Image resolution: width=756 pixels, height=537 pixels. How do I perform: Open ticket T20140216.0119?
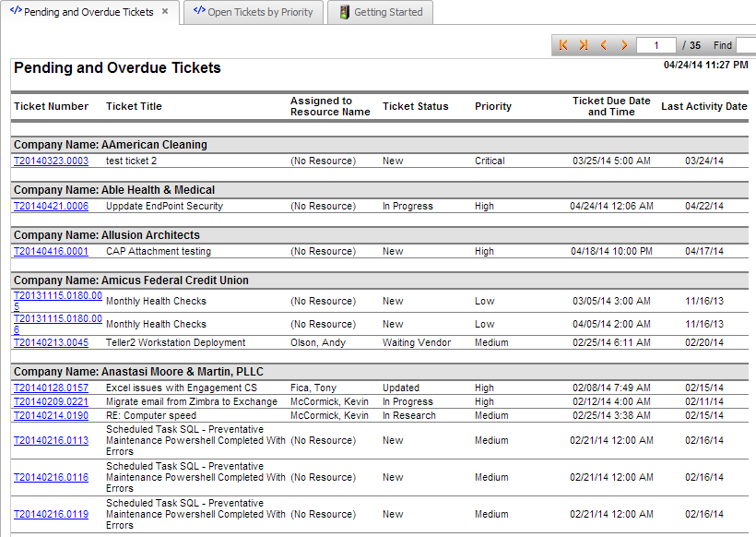pyautogui.click(x=51, y=515)
